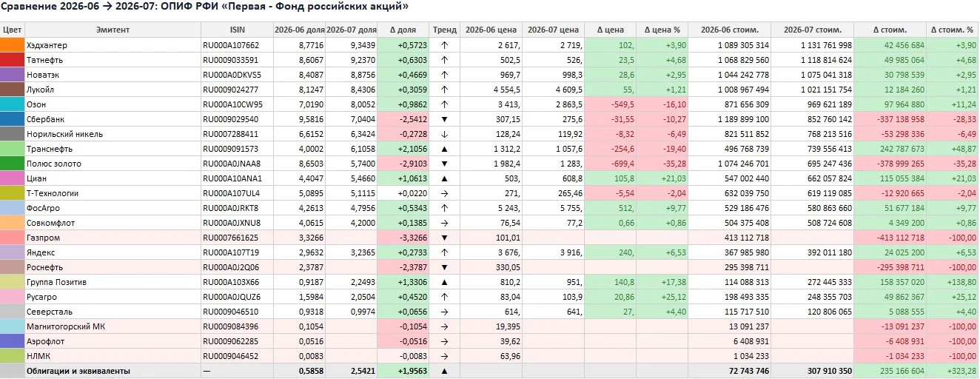The height and width of the screenshot is (379, 980).
Task: Click the right-arrow trend icon for Северсталь
Action: [444, 312]
